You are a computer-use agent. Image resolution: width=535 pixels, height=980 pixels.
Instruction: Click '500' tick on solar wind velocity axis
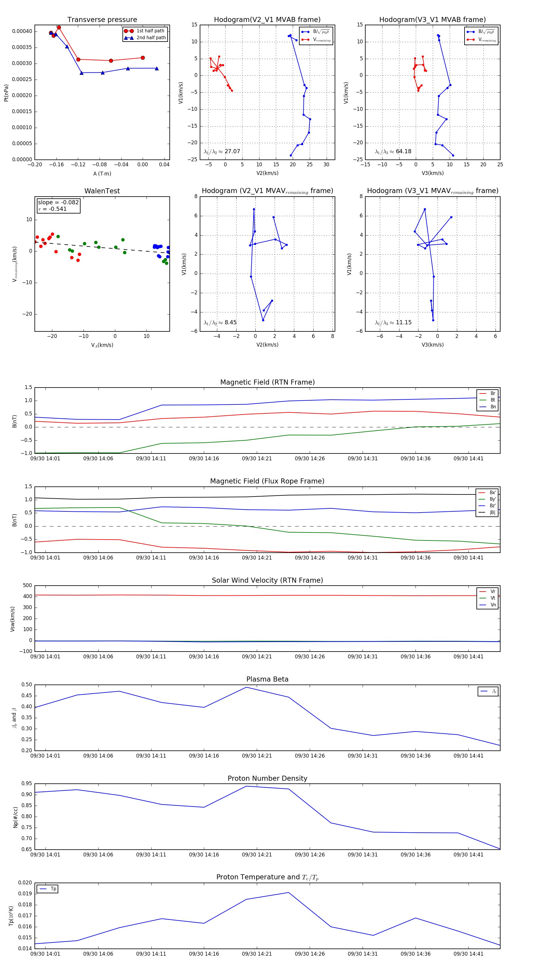(x=28, y=586)
